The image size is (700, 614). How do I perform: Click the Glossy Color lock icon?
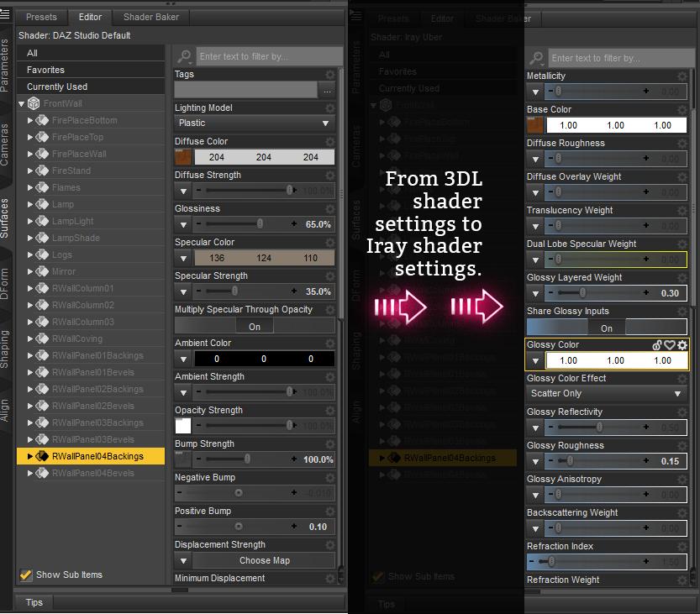pyautogui.click(x=657, y=345)
